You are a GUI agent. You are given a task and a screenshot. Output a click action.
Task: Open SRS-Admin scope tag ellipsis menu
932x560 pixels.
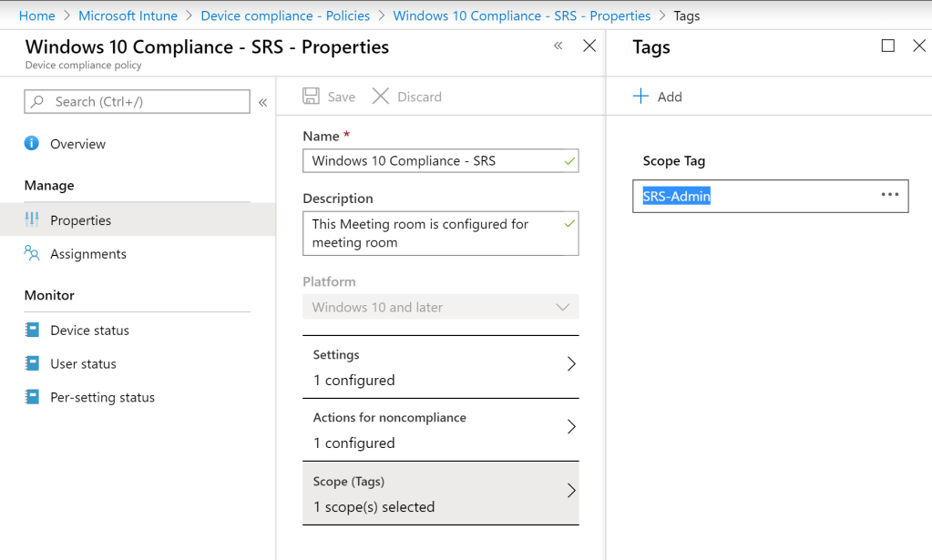pos(889,195)
